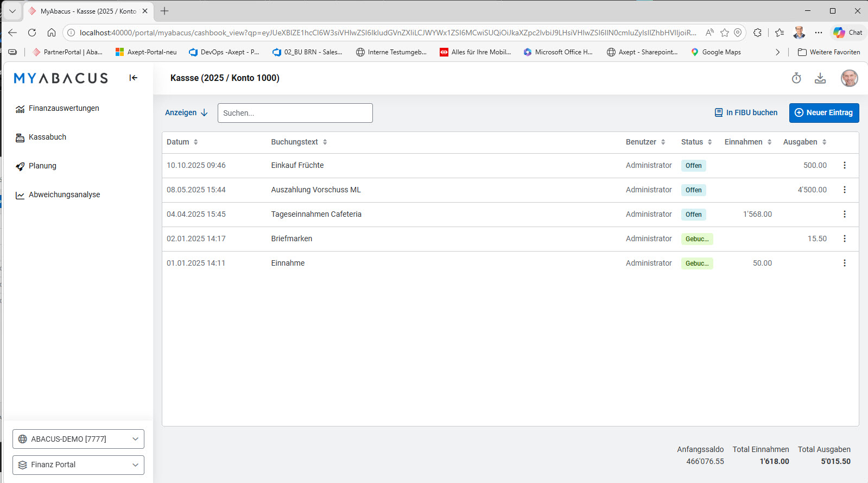This screenshot has width=868, height=483.
Task: Click the read aloud icon in address bar
Action: click(709, 33)
